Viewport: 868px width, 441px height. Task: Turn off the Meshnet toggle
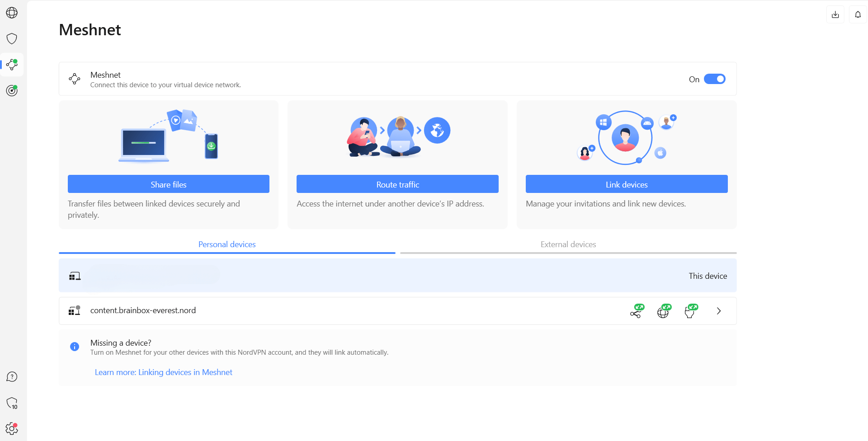click(x=715, y=79)
